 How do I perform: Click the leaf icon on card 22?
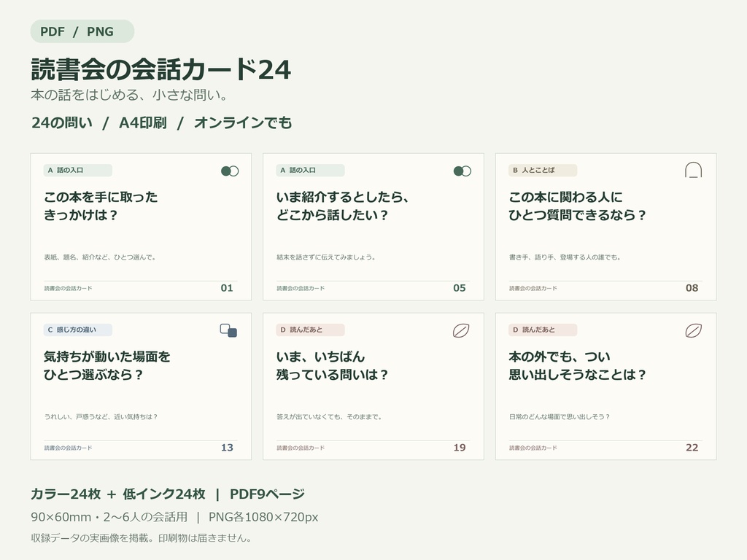(x=694, y=330)
